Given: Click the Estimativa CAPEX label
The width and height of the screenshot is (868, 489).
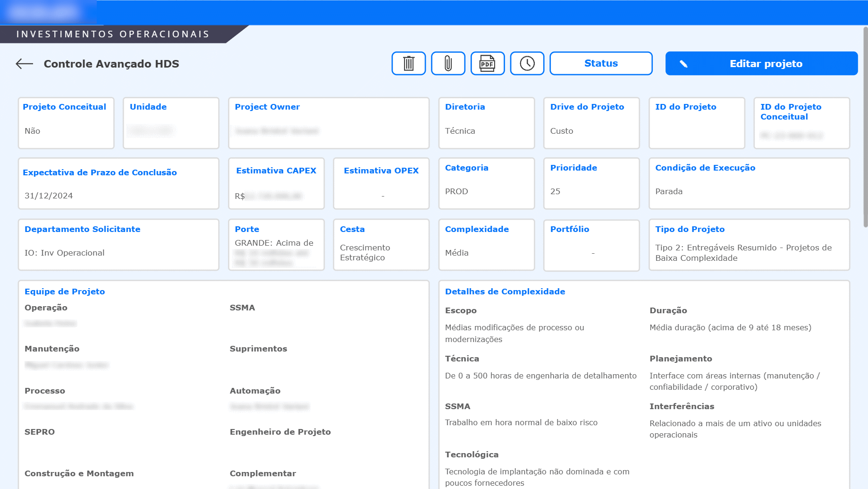Looking at the screenshot, I should (276, 171).
